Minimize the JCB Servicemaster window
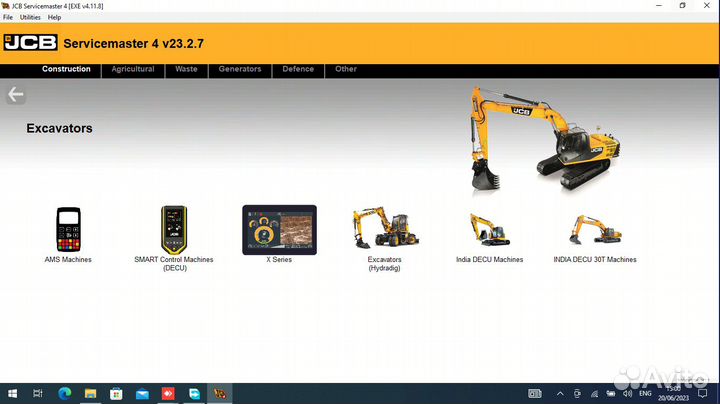The image size is (720, 404). 659,6
